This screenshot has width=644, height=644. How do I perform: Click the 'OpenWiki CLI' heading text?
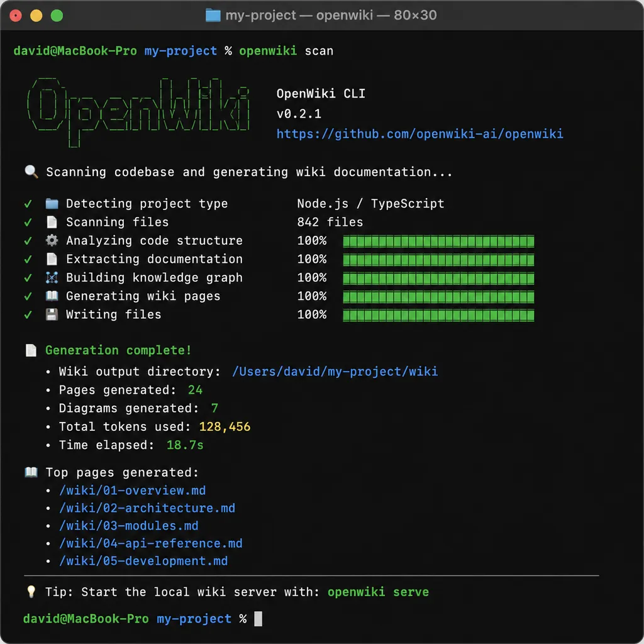pos(321,94)
